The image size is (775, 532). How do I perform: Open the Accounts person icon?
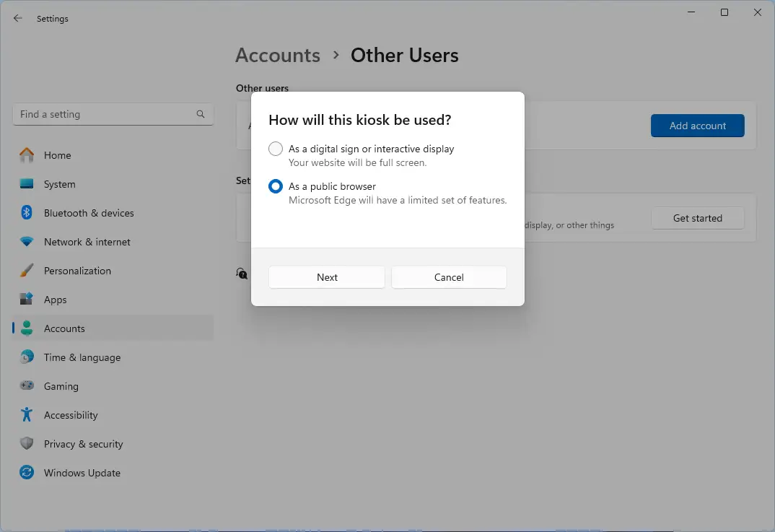(27, 328)
